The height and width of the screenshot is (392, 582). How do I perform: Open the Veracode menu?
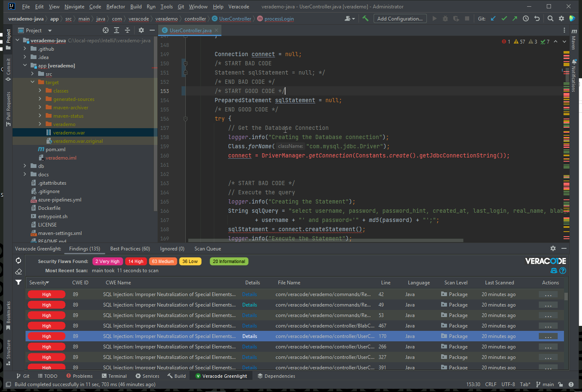pos(239,7)
